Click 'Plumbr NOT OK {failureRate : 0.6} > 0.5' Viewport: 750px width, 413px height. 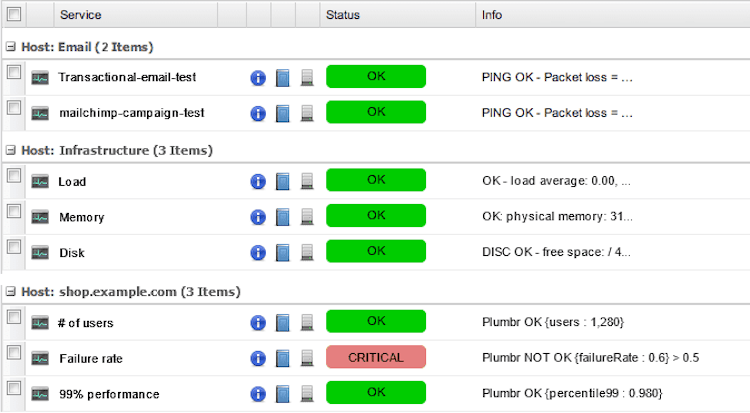point(590,358)
